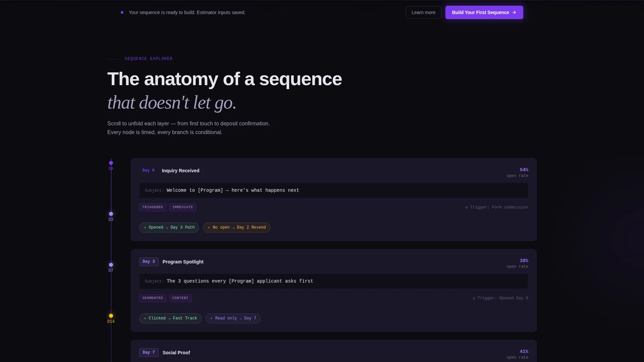Viewport: 644px width, 362px height.
Task: Click the TRIGGERED tag on Inquiry Received
Action: (153, 207)
